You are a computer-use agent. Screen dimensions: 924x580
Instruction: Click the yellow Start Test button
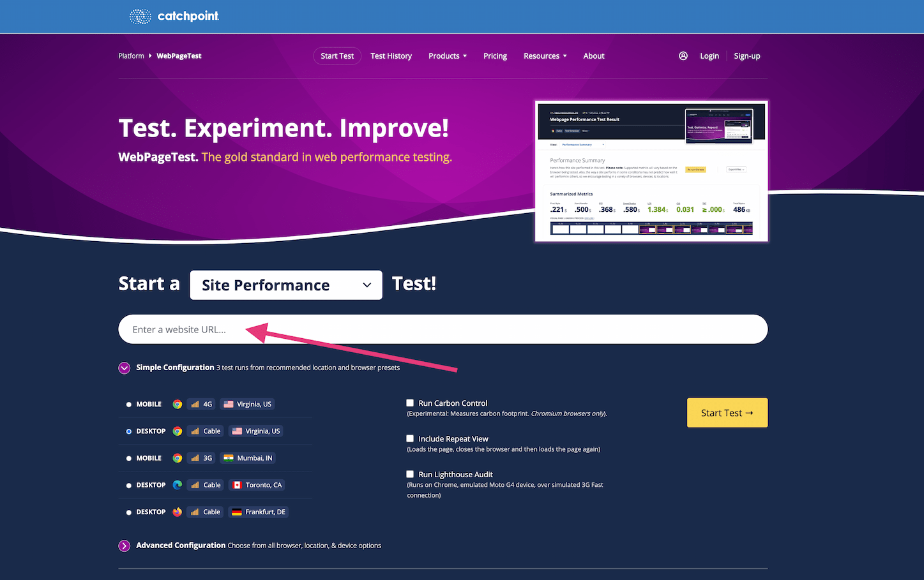727,413
